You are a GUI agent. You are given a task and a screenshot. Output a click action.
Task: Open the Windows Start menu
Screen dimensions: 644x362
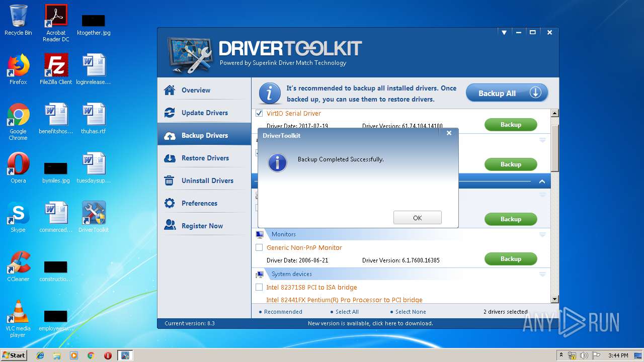coord(14,355)
